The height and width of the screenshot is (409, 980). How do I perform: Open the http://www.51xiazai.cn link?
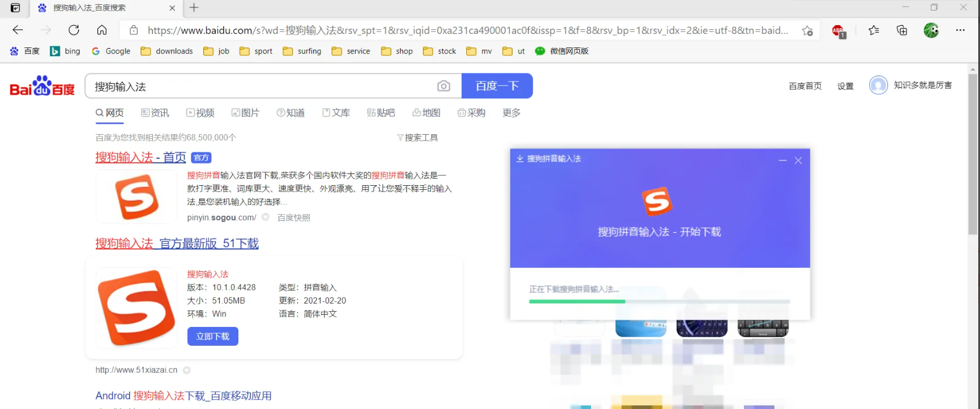point(136,370)
